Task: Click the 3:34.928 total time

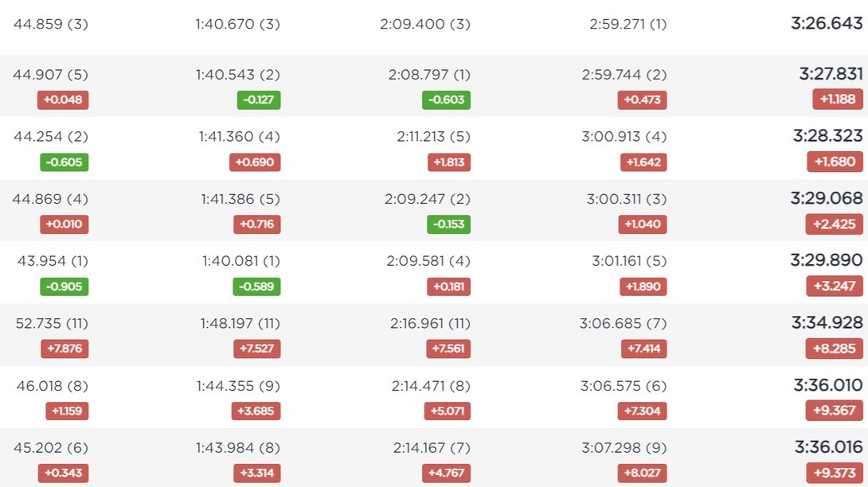Action: pyautogui.click(x=827, y=322)
